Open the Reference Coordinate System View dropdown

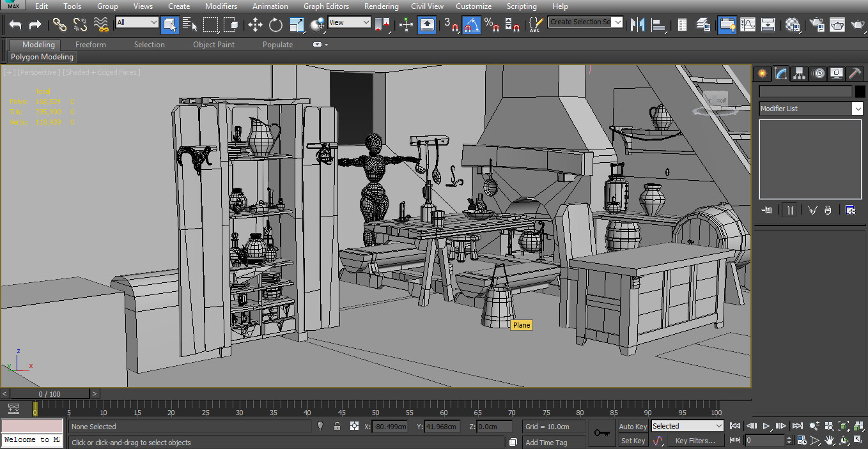(x=349, y=21)
